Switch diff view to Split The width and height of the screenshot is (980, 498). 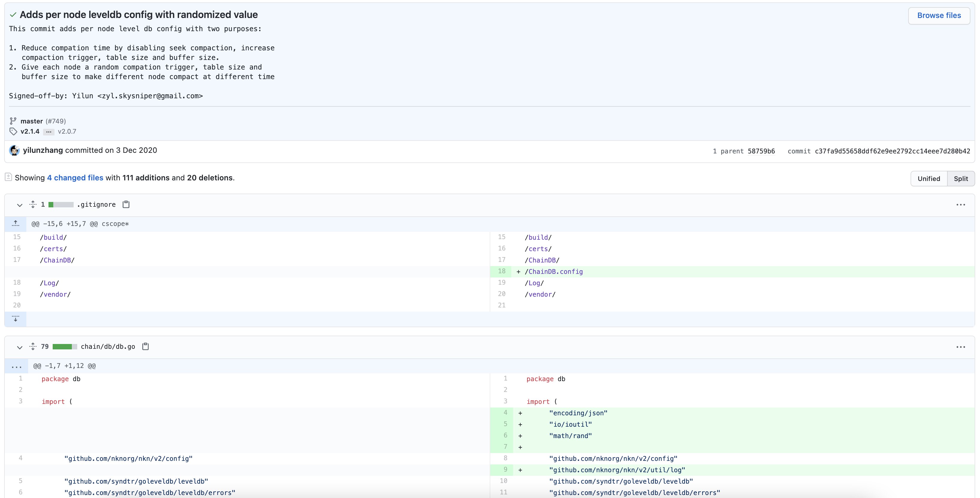point(961,179)
